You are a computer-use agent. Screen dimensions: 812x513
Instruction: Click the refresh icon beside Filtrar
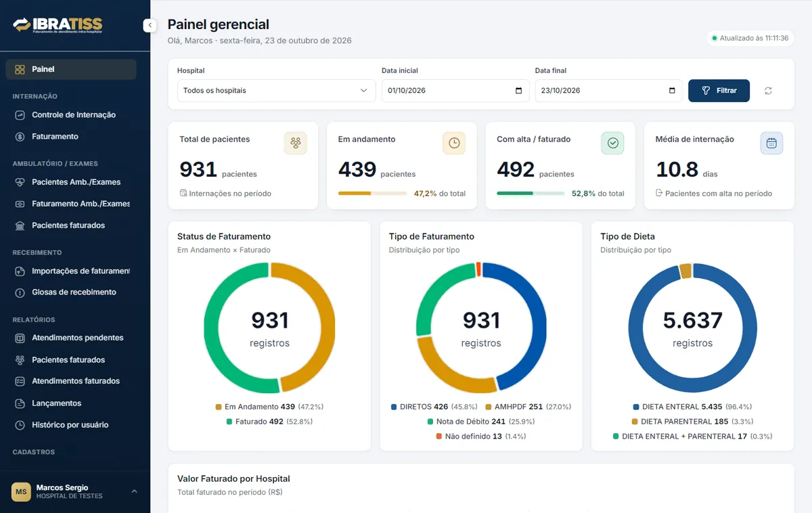pos(768,91)
